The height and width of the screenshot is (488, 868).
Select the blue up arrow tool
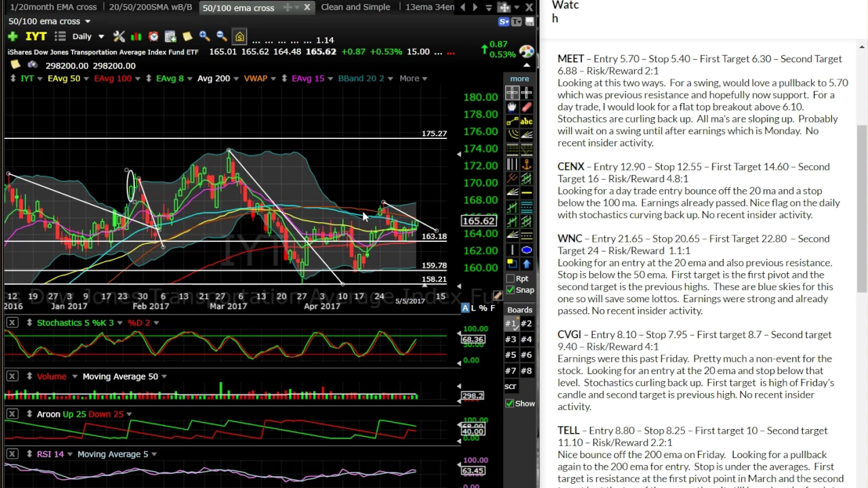527,263
